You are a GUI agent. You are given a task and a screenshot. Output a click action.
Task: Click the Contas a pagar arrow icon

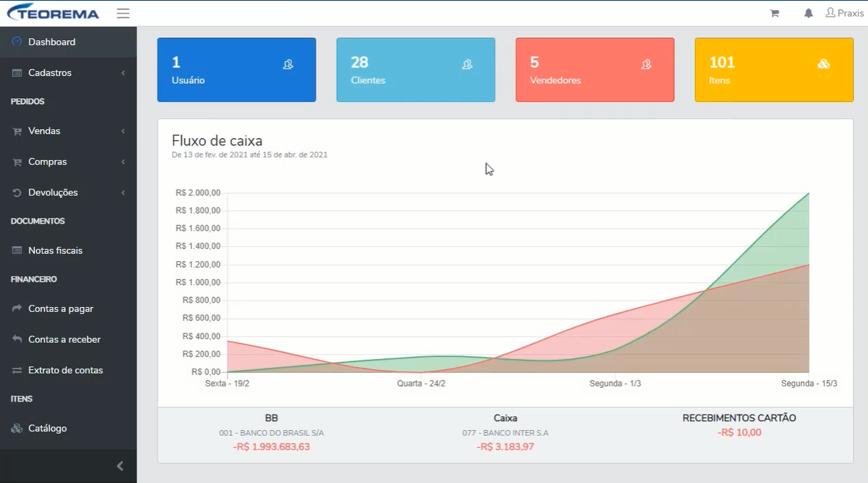(16, 309)
